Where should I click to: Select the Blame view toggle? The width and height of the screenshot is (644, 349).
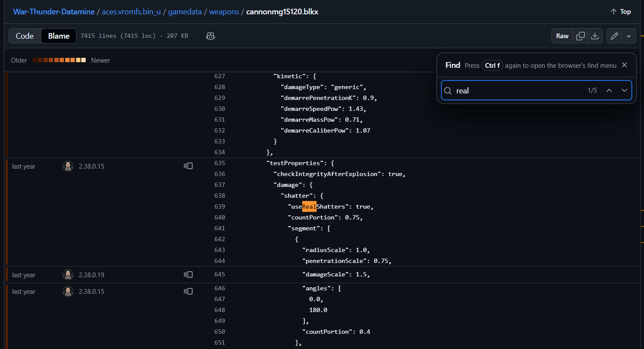[x=59, y=36]
